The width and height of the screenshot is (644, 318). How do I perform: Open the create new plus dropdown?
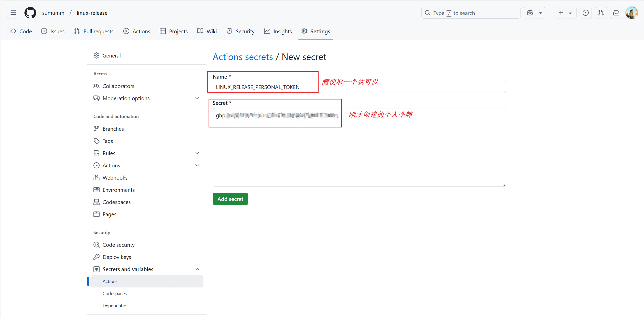pyautogui.click(x=565, y=13)
